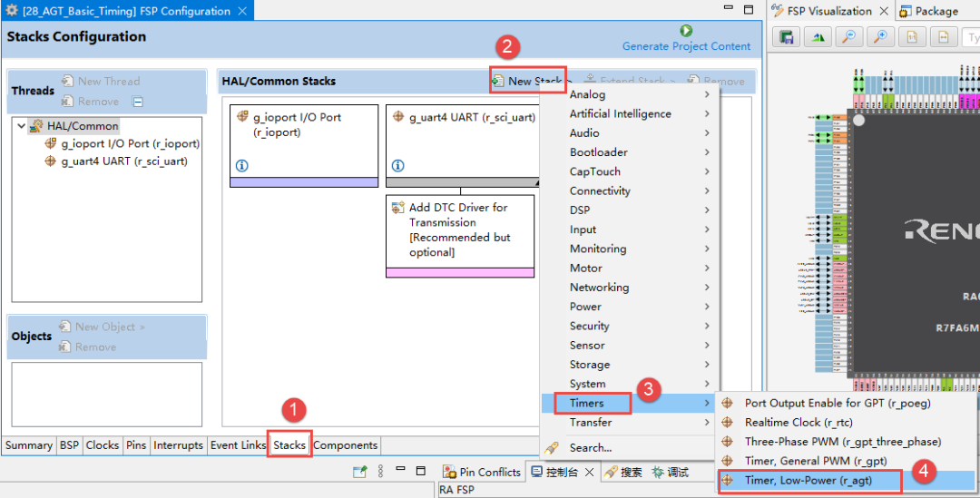This screenshot has width=980, height=498.
Task: Open the 搜索 search tab
Action: tap(624, 472)
